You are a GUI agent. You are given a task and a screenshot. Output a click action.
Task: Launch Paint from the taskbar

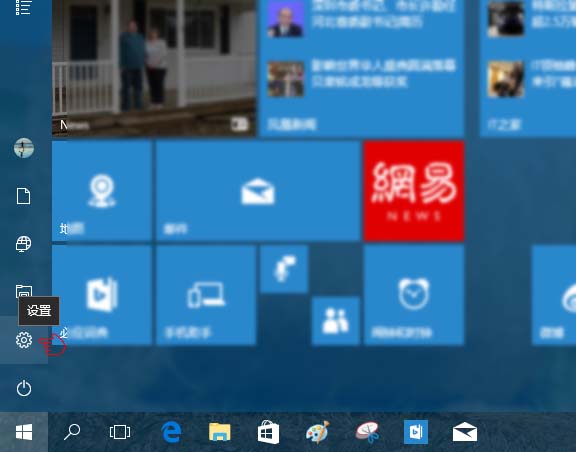[x=317, y=432]
